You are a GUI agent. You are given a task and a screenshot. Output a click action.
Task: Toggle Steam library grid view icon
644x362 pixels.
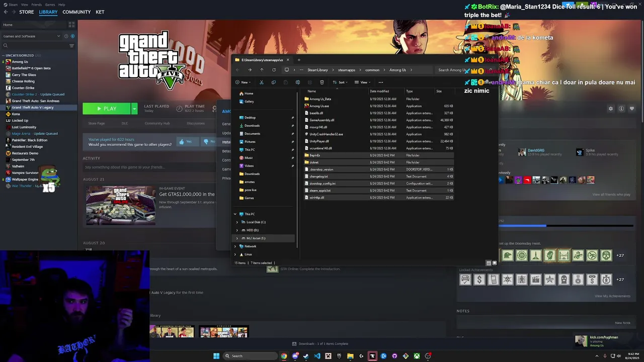coord(71,25)
